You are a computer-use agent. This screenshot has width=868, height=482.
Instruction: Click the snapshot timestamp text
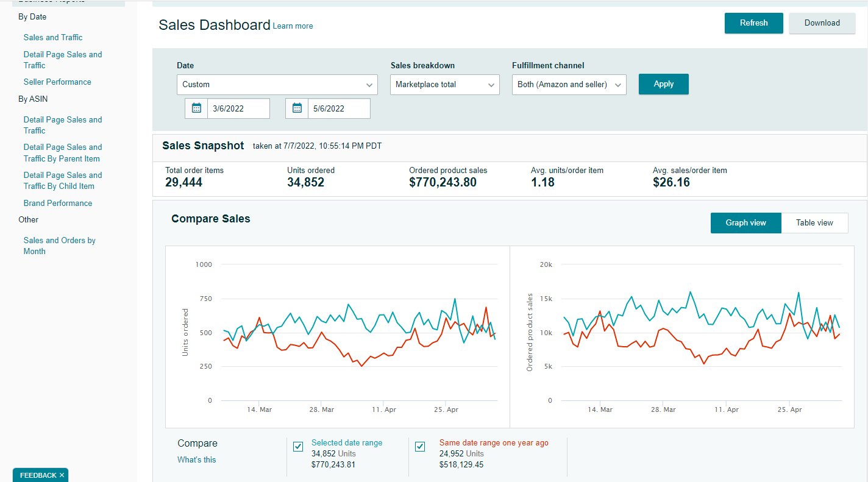click(x=317, y=146)
